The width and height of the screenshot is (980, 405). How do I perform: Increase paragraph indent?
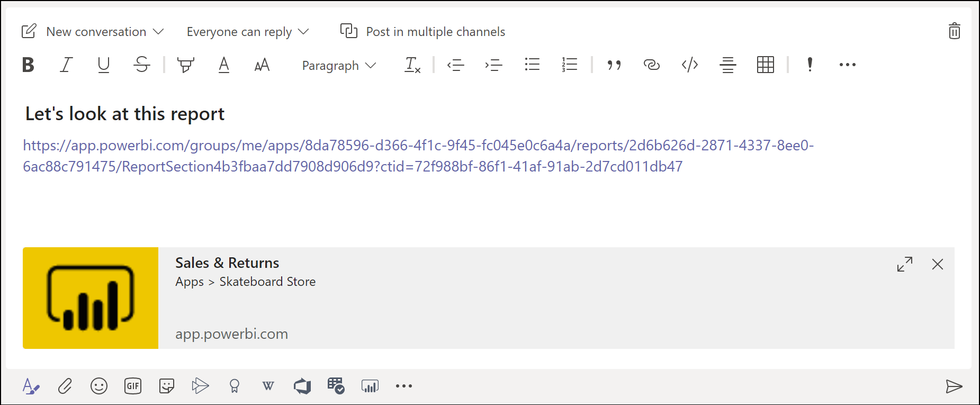493,65
